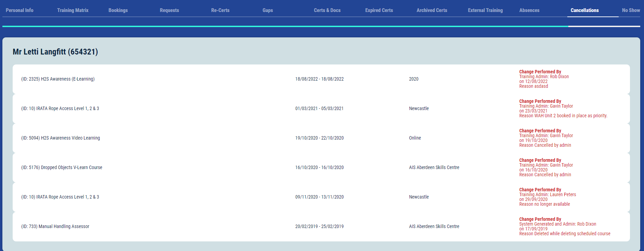Select the Re-Certs tab
The width and height of the screenshot is (644, 251).
click(x=220, y=10)
